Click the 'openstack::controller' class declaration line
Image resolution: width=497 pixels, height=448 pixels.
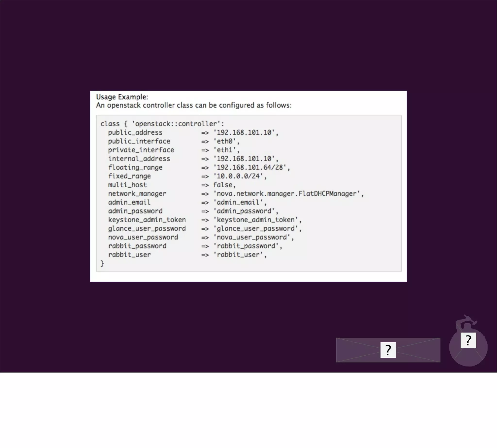[x=162, y=124]
